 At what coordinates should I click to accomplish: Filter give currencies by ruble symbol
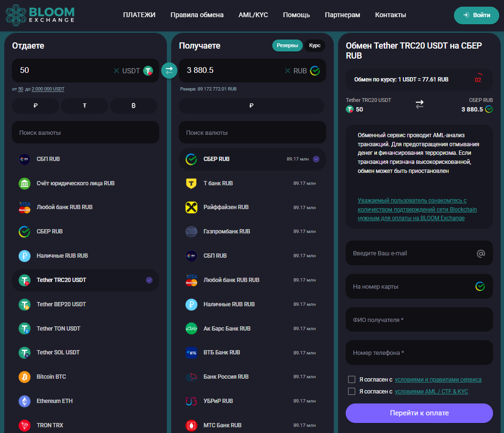coord(36,106)
